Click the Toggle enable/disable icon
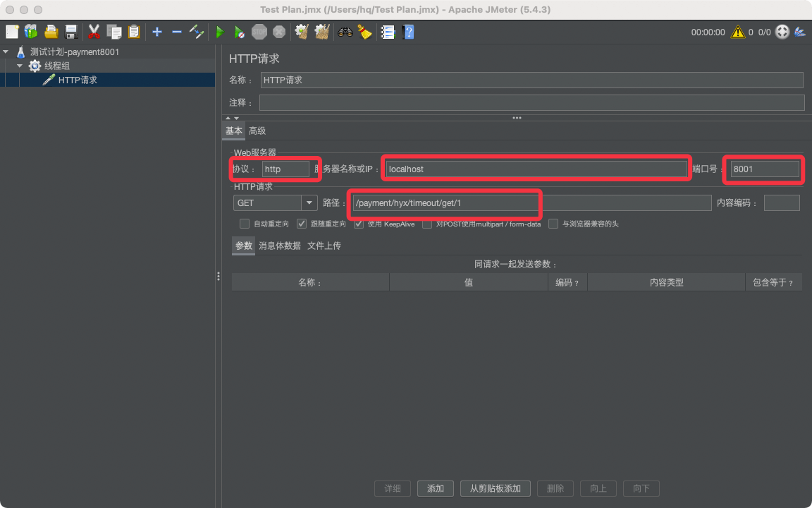This screenshot has height=508, width=812. pos(197,32)
